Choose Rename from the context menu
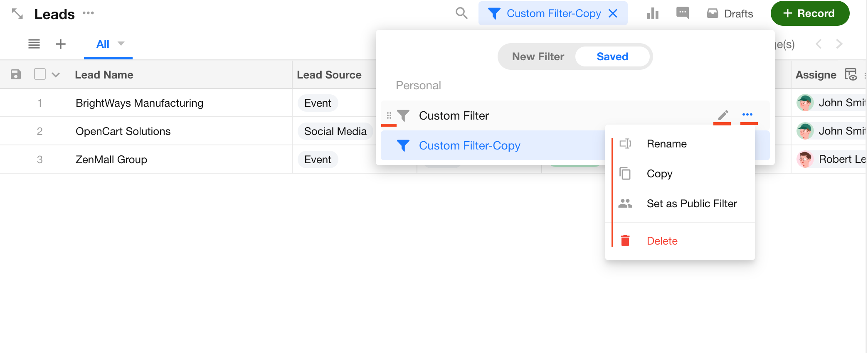 (666, 144)
